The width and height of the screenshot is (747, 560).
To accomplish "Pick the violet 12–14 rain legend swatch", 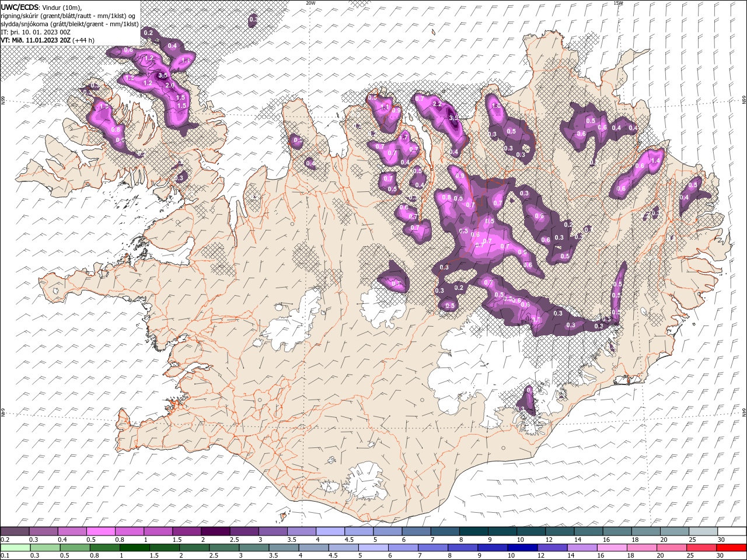I will pyautogui.click(x=552, y=548).
